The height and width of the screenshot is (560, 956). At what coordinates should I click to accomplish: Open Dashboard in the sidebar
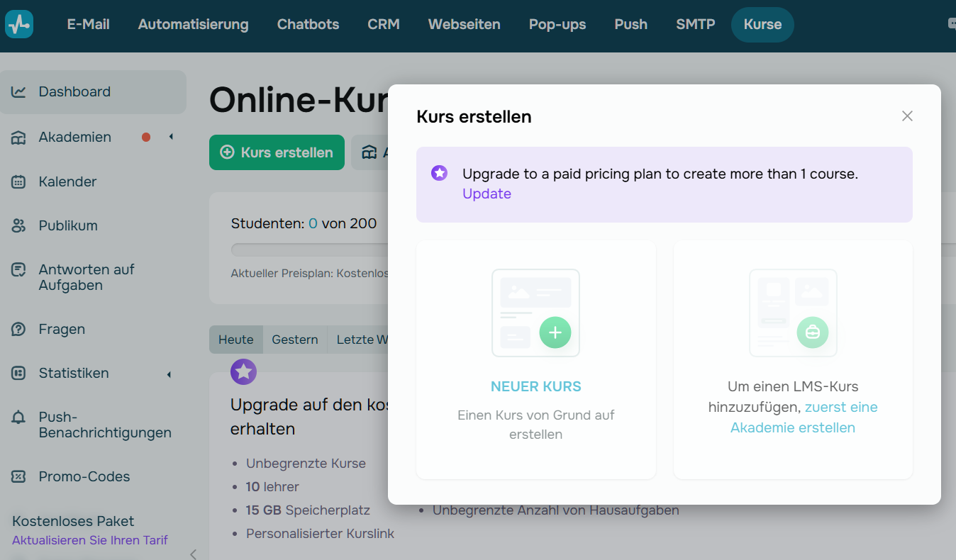pos(93,92)
